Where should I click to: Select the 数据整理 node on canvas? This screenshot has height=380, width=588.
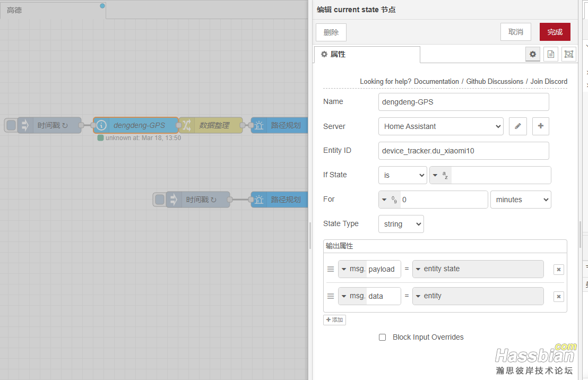[x=211, y=125]
